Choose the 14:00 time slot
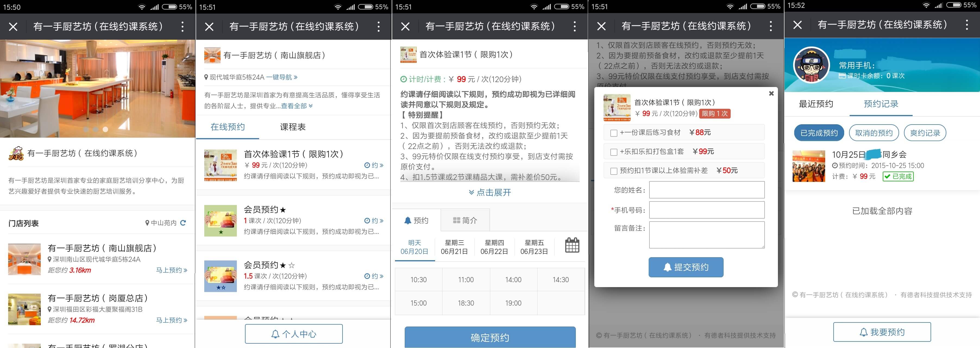 pyautogui.click(x=513, y=280)
